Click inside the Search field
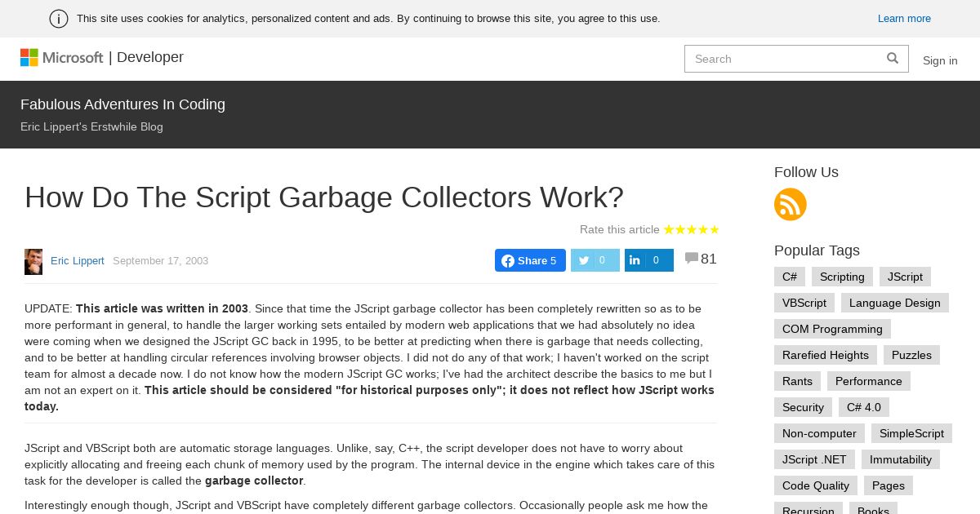The width and height of the screenshot is (980, 514). click(796, 59)
